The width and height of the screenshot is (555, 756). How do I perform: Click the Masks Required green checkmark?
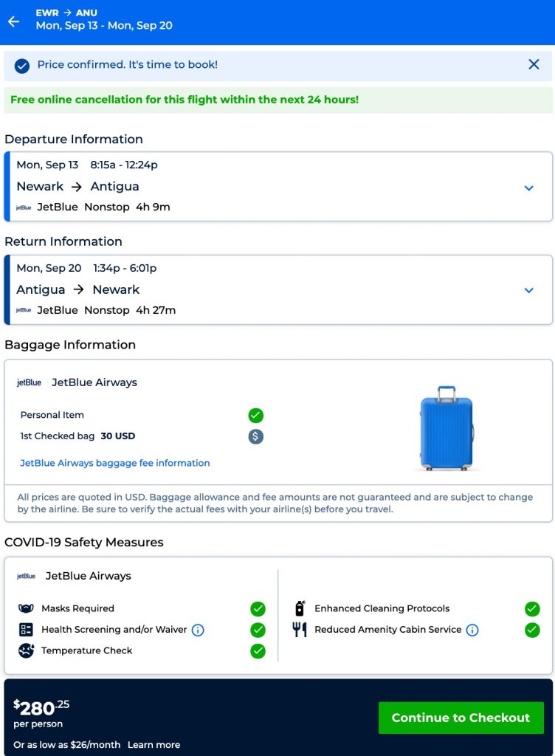258,609
